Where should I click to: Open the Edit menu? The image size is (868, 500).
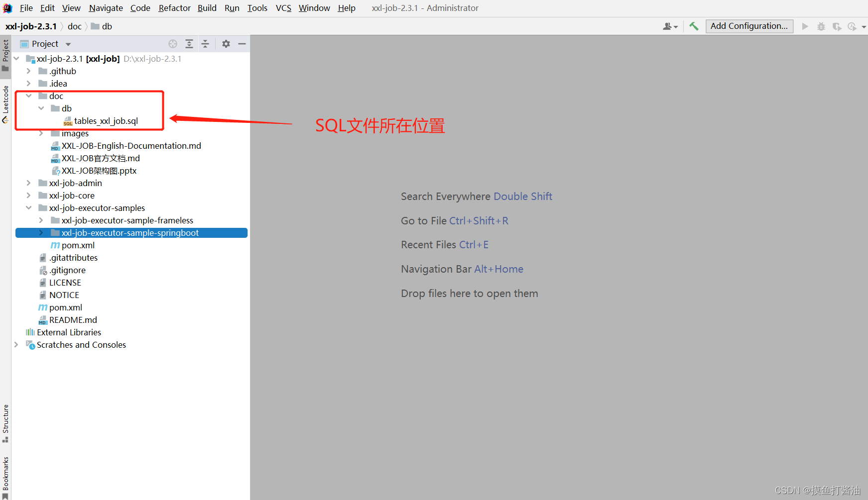pos(47,8)
